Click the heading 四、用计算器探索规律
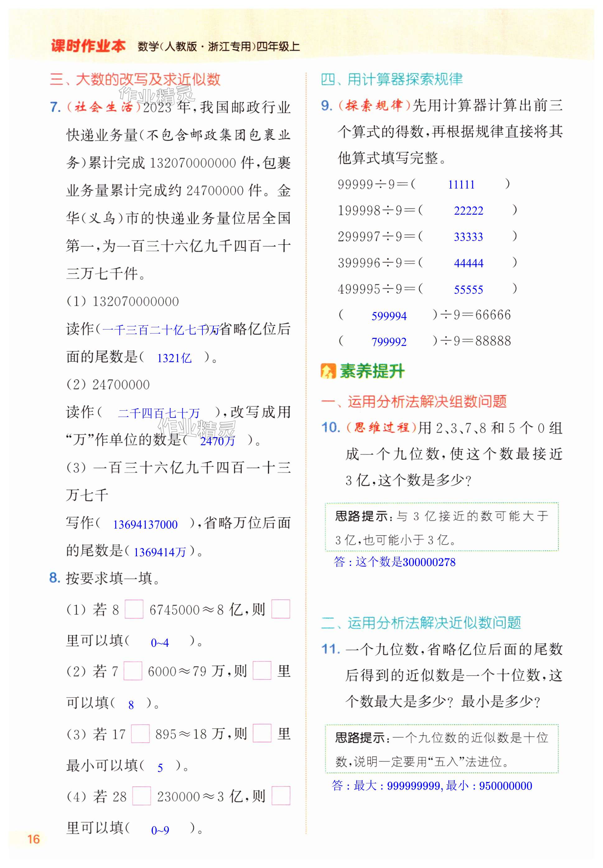 point(391,79)
